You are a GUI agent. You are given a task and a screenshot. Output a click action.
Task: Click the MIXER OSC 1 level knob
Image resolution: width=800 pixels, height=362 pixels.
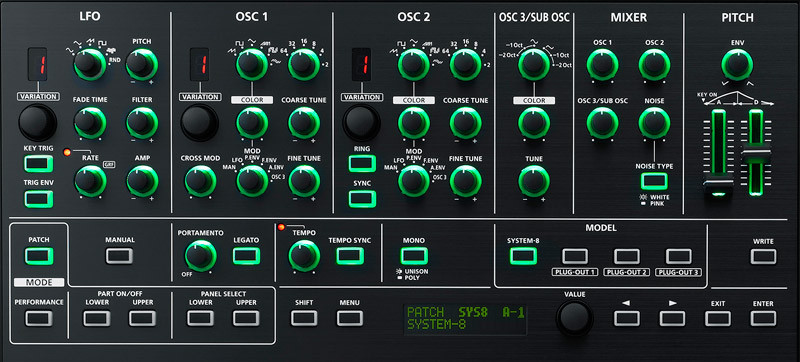tap(603, 64)
